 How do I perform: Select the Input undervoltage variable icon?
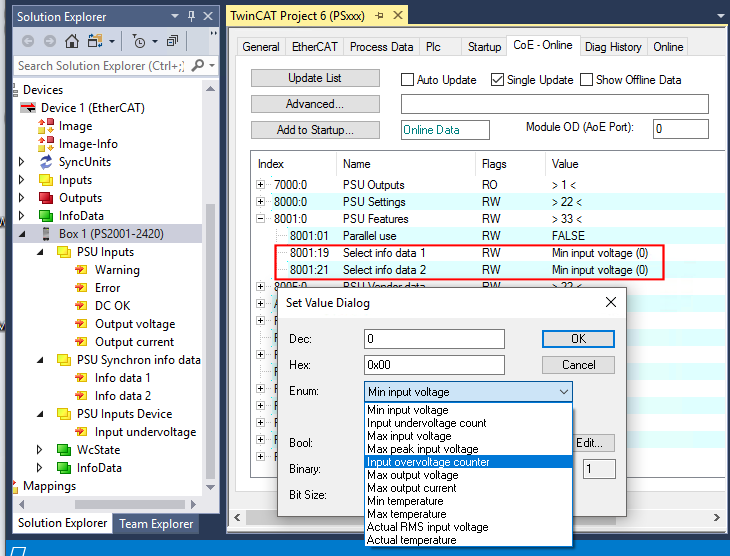pyautogui.click(x=81, y=432)
